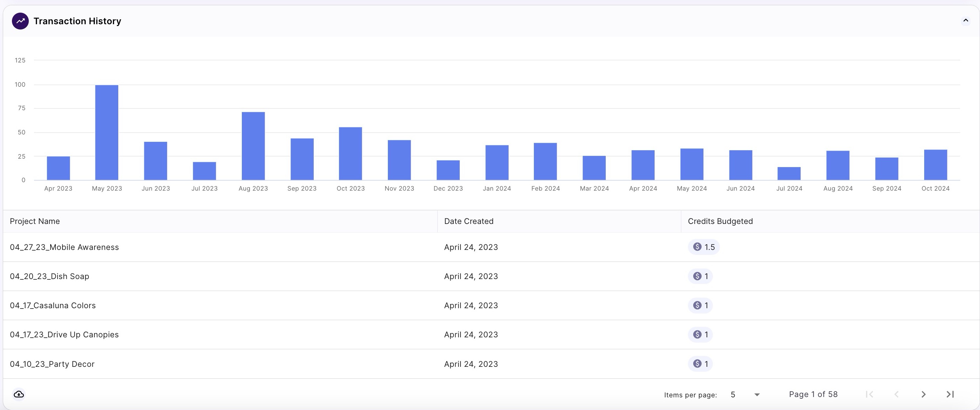
Task: Click the dollar icon beside 04_20_23_Dish Soap
Action: point(697,276)
